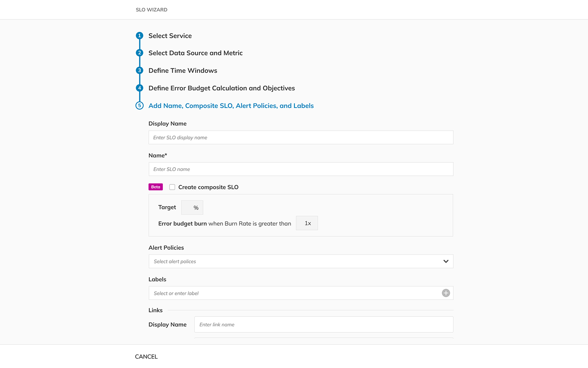This screenshot has height=368, width=588.
Task: Click the step 3 circle icon
Action: click(x=140, y=70)
